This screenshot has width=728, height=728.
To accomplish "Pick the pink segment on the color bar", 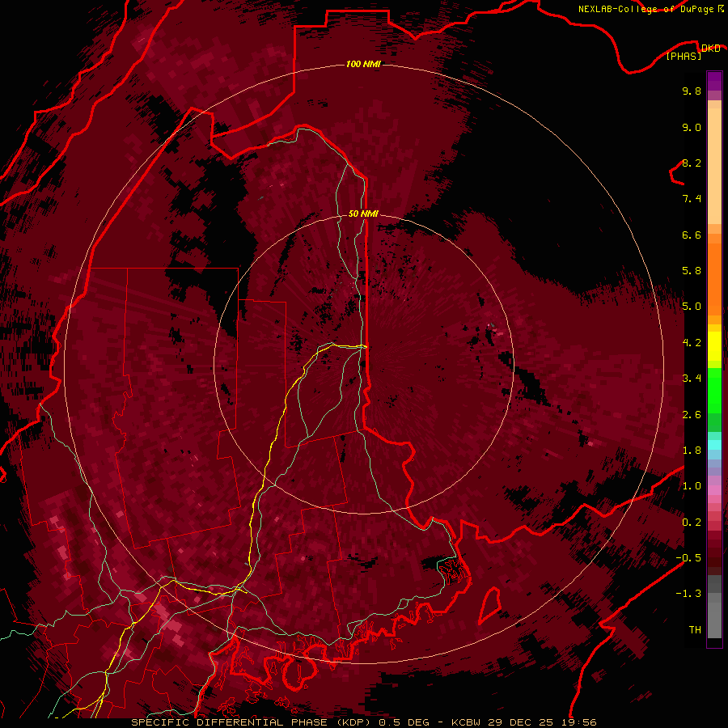I will (714, 489).
